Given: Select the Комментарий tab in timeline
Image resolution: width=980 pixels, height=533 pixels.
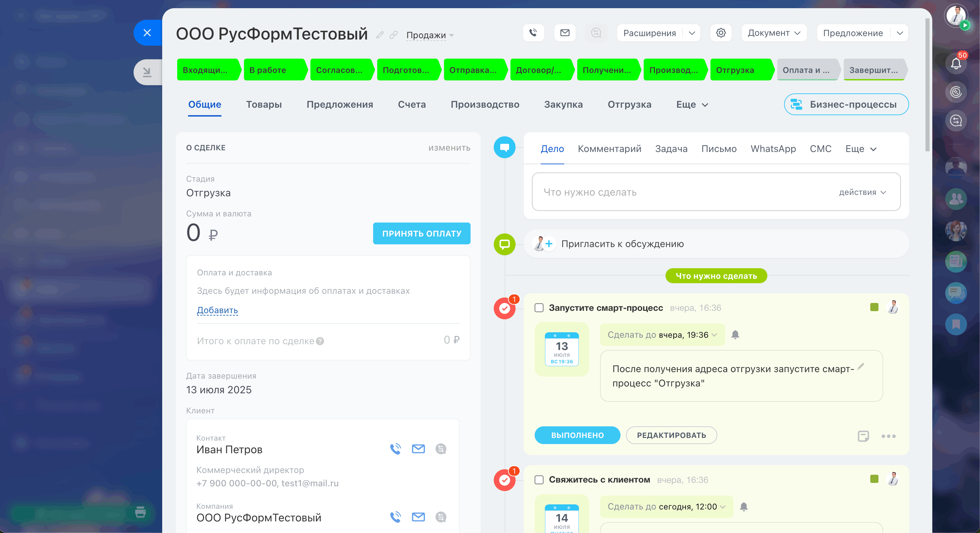Looking at the screenshot, I should (x=610, y=149).
